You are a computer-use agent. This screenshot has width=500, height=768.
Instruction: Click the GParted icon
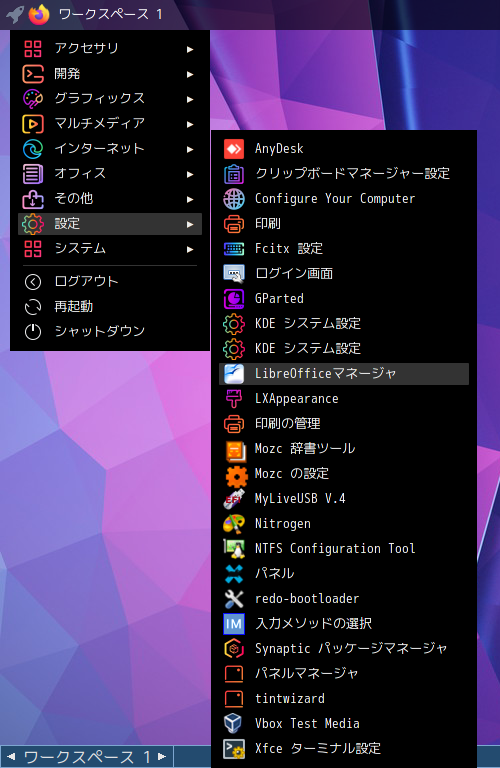coord(234,298)
